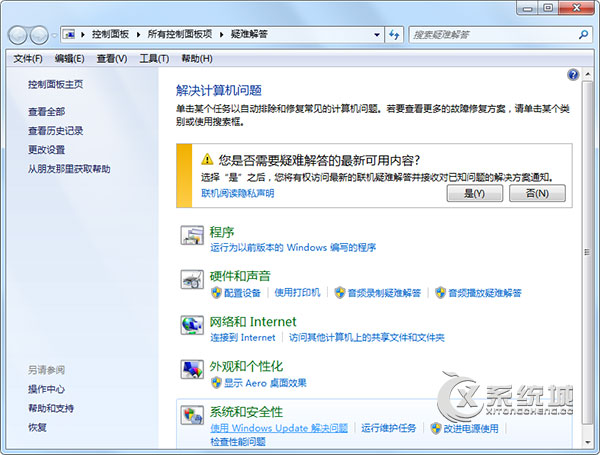
Task: Open 更改设置 in the sidebar
Action: (x=46, y=150)
